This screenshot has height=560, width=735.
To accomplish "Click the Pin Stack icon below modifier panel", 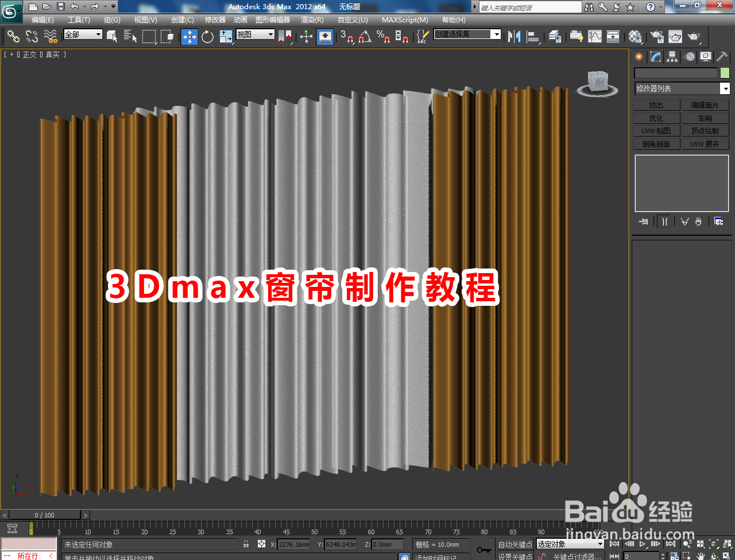I will (x=643, y=221).
